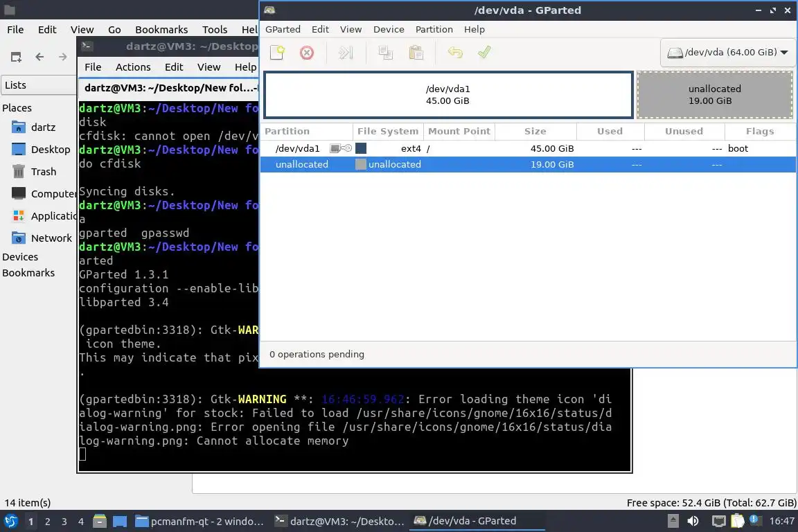Open the GParted menu
This screenshot has width=798, height=532.
coord(283,30)
